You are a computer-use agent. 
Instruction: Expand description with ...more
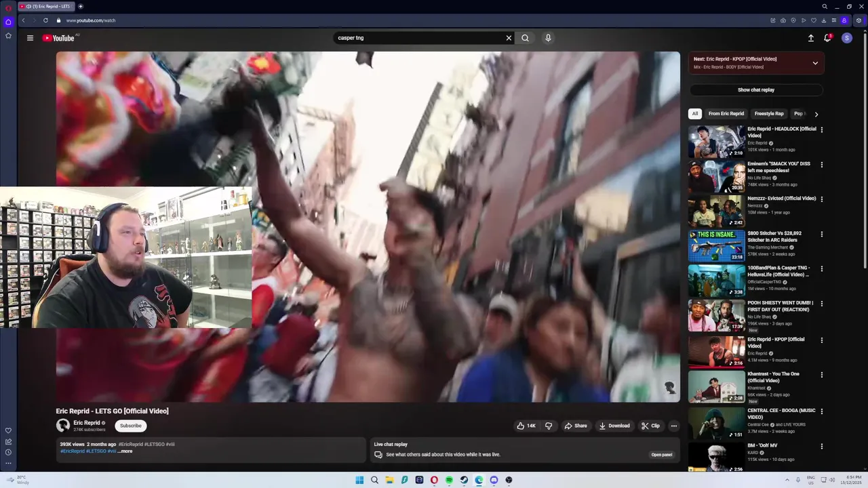pos(125,451)
